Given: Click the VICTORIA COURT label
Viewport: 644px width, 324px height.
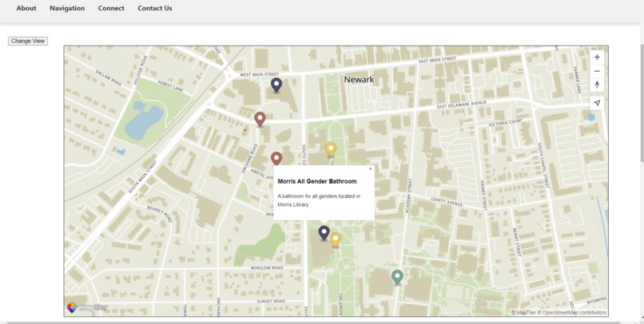Looking at the screenshot, I should (x=506, y=123).
